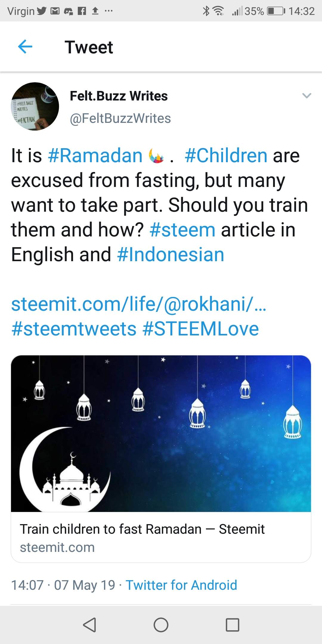Image resolution: width=322 pixels, height=644 pixels.
Task: Open 'Train children to fast Ramadan' card title
Action: pos(142,529)
